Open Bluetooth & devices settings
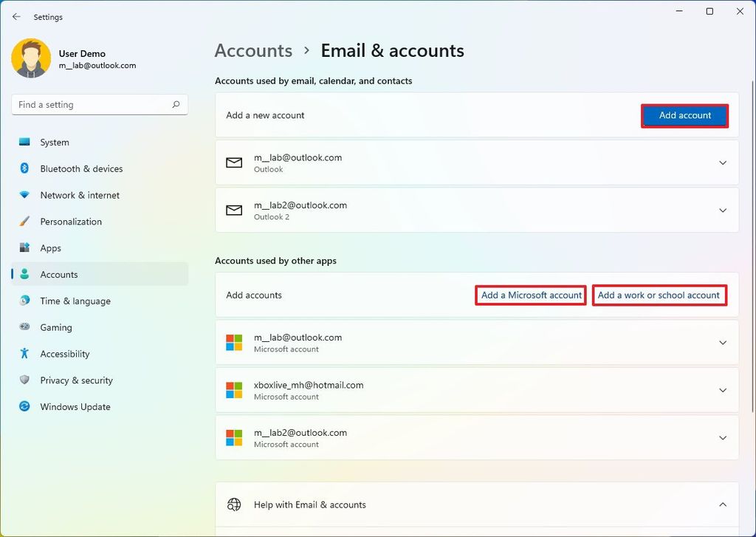 coord(100,169)
